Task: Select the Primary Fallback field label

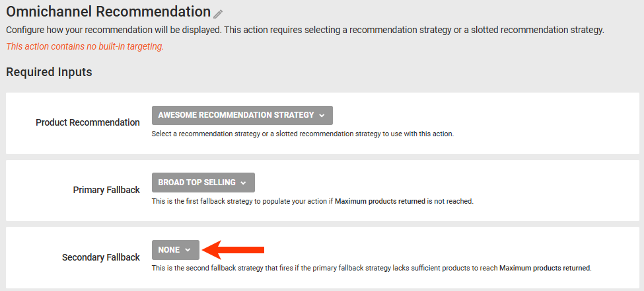Action: (x=106, y=190)
